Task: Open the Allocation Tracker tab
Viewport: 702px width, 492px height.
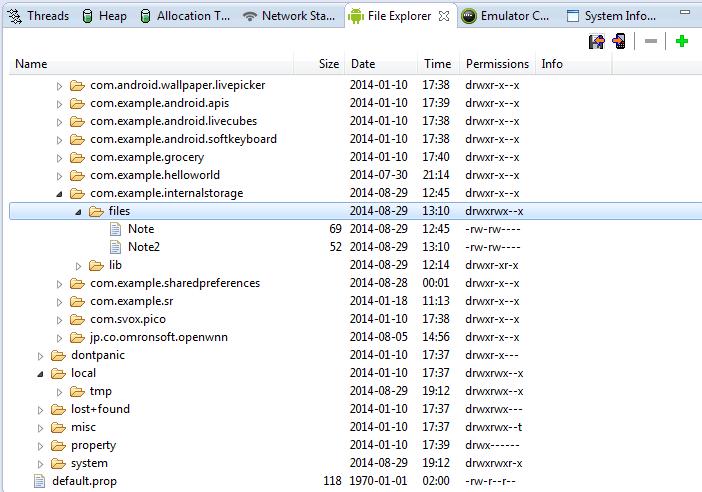Action: tap(185, 16)
